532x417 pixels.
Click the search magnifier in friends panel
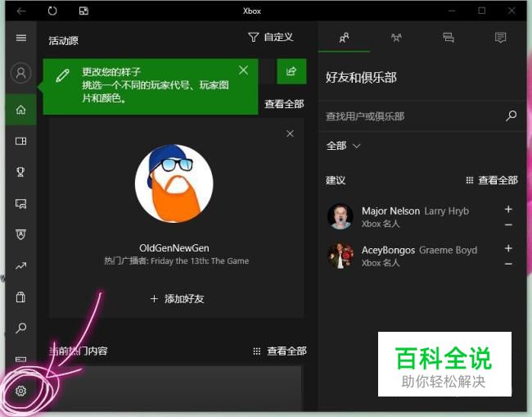[511, 116]
